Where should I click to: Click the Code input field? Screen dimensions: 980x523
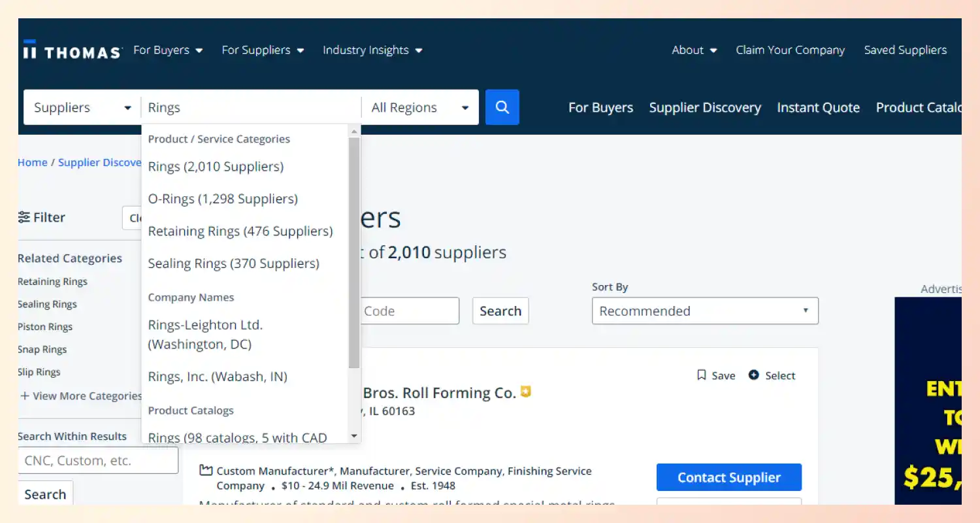(x=410, y=311)
